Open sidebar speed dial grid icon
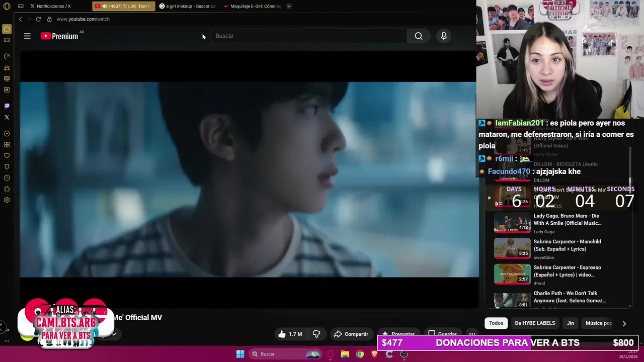Image resolution: width=644 pixels, height=362 pixels. (7, 145)
